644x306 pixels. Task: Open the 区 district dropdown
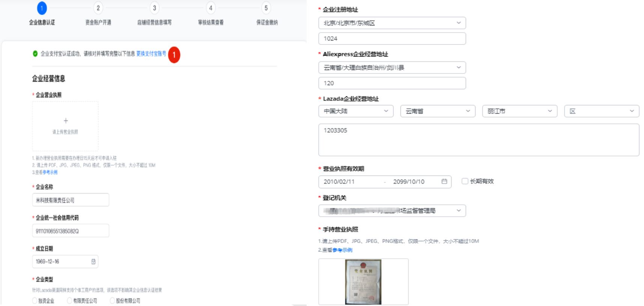click(602, 111)
